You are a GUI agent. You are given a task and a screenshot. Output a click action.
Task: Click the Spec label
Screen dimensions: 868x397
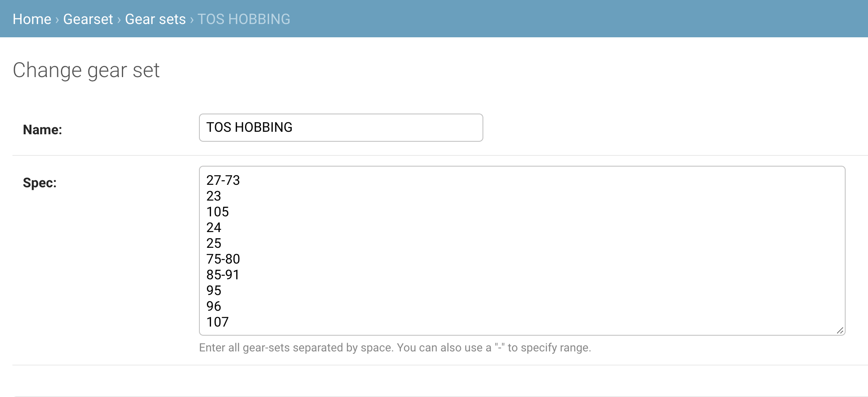click(x=40, y=182)
